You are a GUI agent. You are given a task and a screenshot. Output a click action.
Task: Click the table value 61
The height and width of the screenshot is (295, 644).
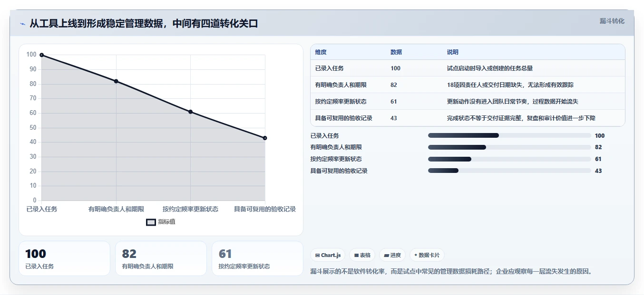393,102
